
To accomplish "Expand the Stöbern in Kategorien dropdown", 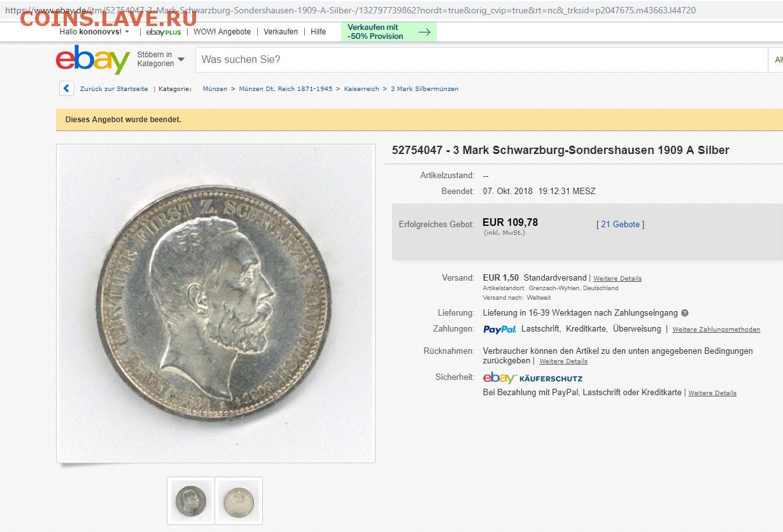I will [161, 59].
